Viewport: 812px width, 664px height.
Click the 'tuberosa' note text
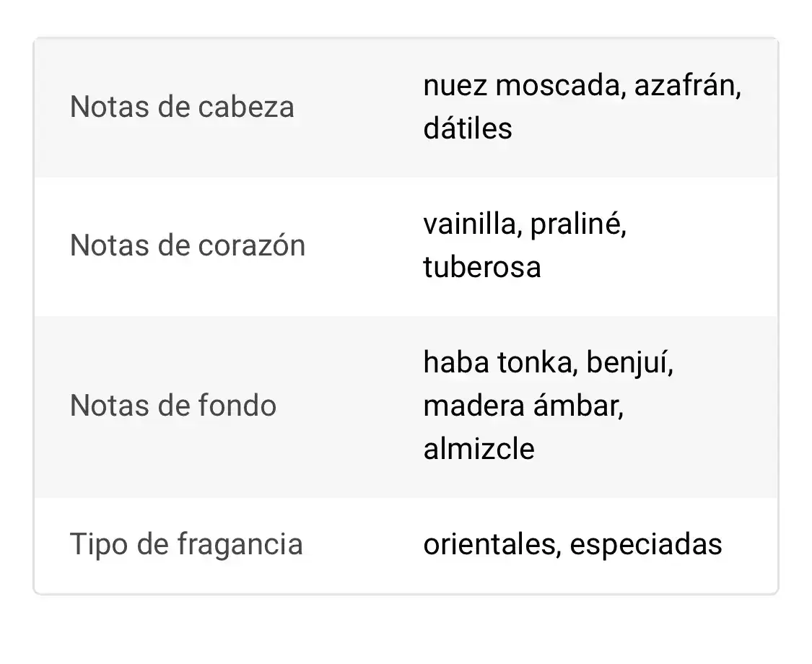click(x=482, y=268)
